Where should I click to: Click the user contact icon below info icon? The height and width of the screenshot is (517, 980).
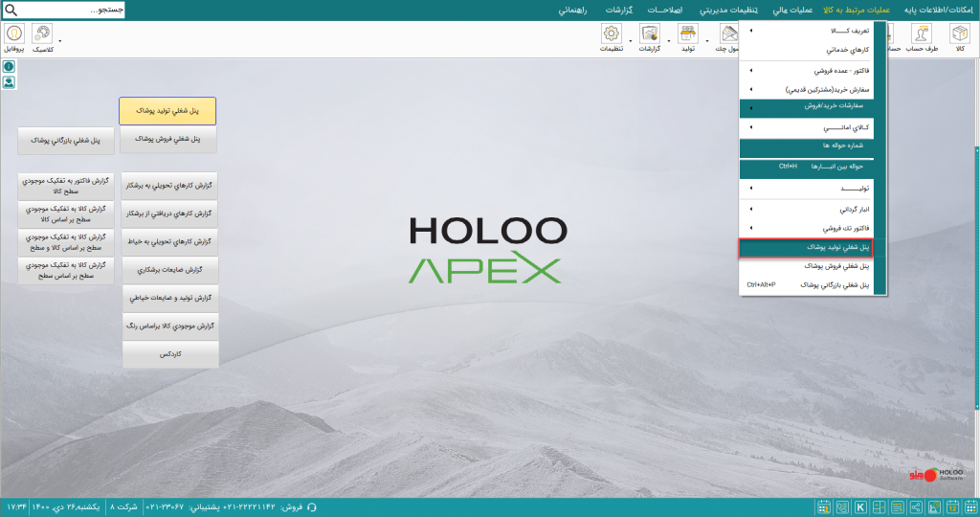pyautogui.click(x=9, y=82)
